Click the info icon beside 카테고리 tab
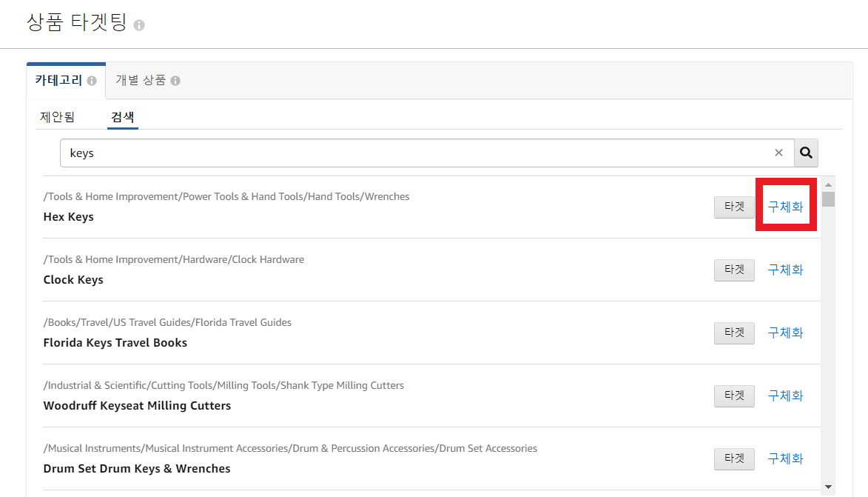Viewport: 868px width, 497px height. click(92, 81)
